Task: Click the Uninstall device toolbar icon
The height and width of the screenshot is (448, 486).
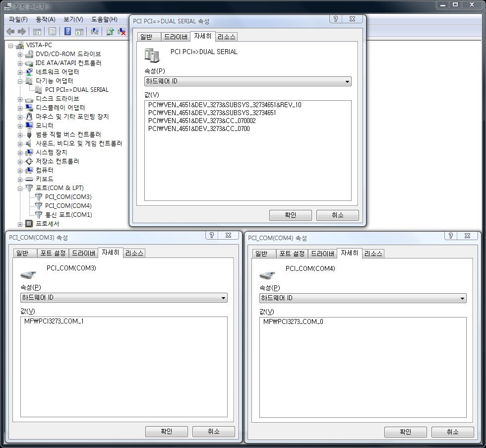Action: (122, 31)
